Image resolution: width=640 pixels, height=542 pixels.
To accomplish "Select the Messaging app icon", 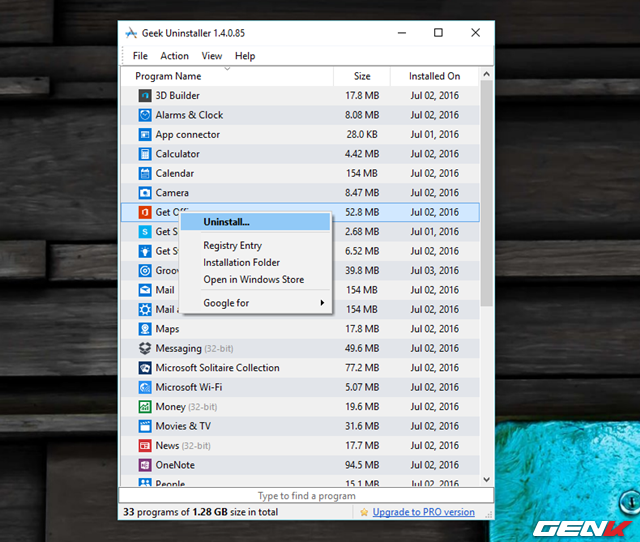I will [145, 349].
